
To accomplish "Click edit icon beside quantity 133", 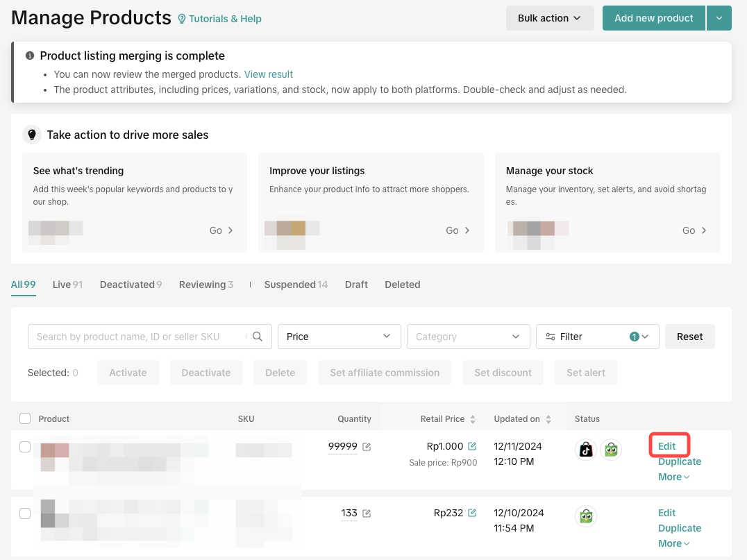I will click(367, 514).
